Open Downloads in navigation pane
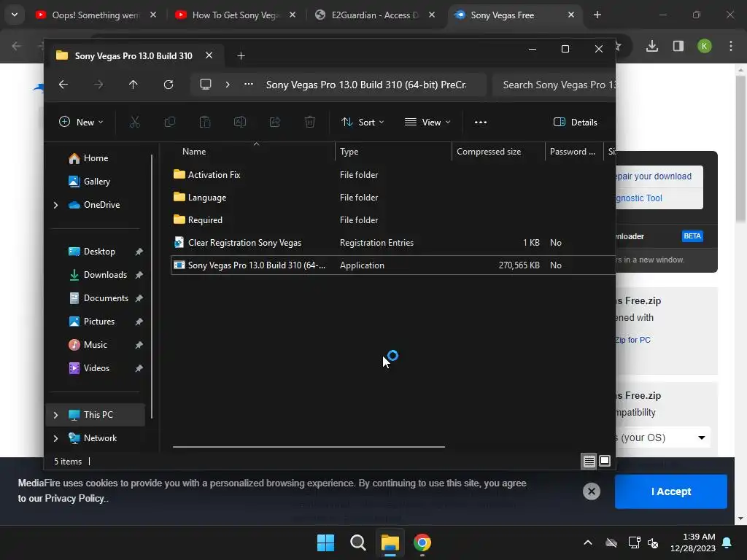The width and height of the screenshot is (747, 560). pyautogui.click(x=105, y=275)
